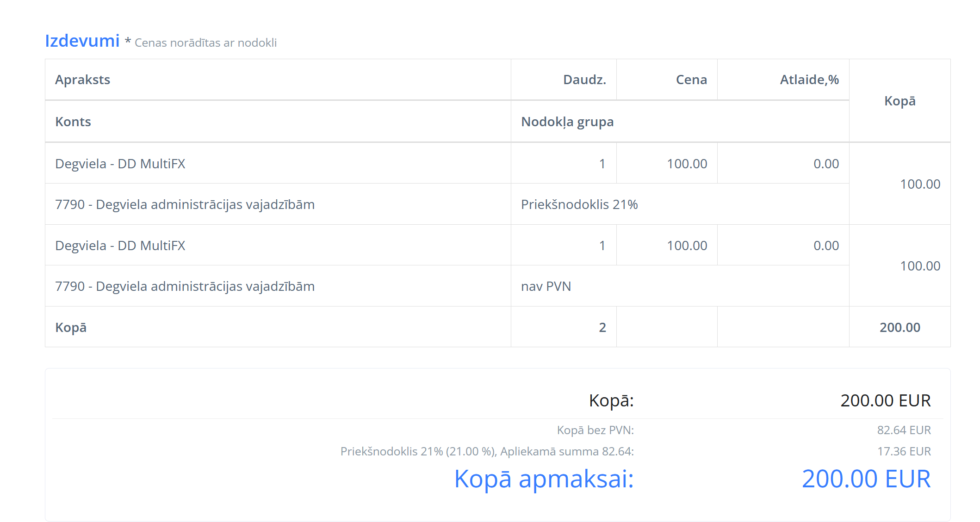Click the Nodokļa grupa header cell

click(x=567, y=122)
